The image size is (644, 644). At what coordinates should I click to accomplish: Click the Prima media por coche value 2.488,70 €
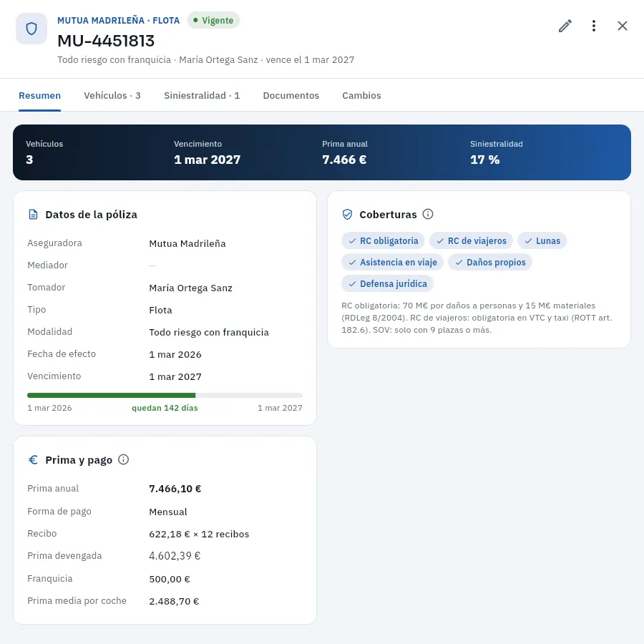pos(174,601)
